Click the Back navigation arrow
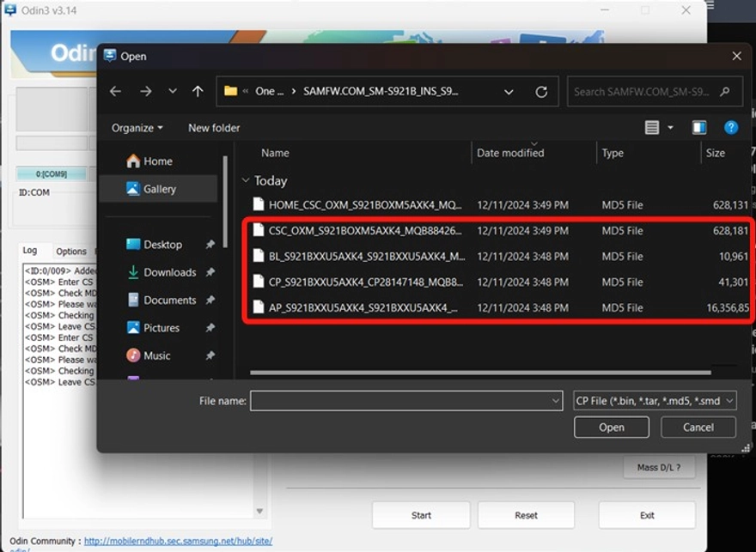Image resolution: width=756 pixels, height=552 pixels. tap(115, 91)
